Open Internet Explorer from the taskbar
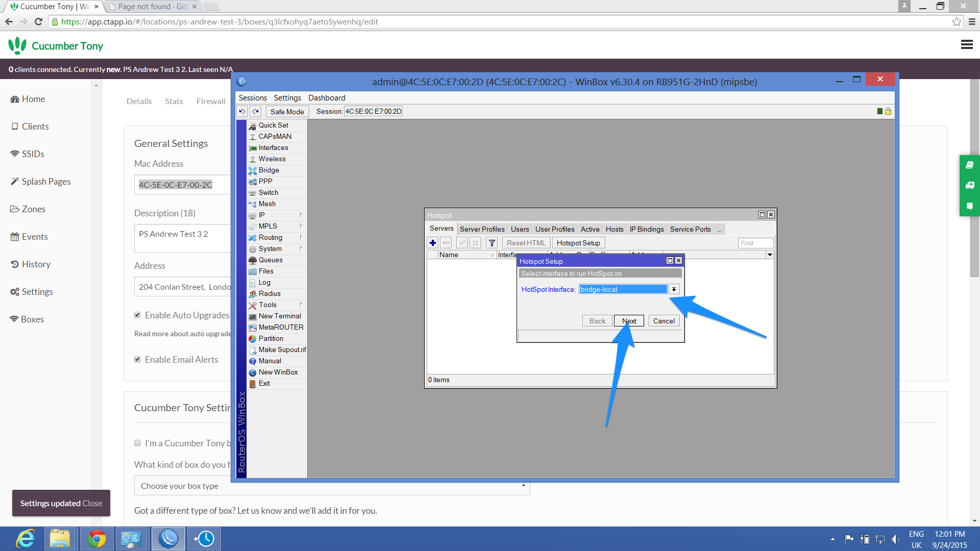The width and height of the screenshot is (980, 551). (x=25, y=539)
